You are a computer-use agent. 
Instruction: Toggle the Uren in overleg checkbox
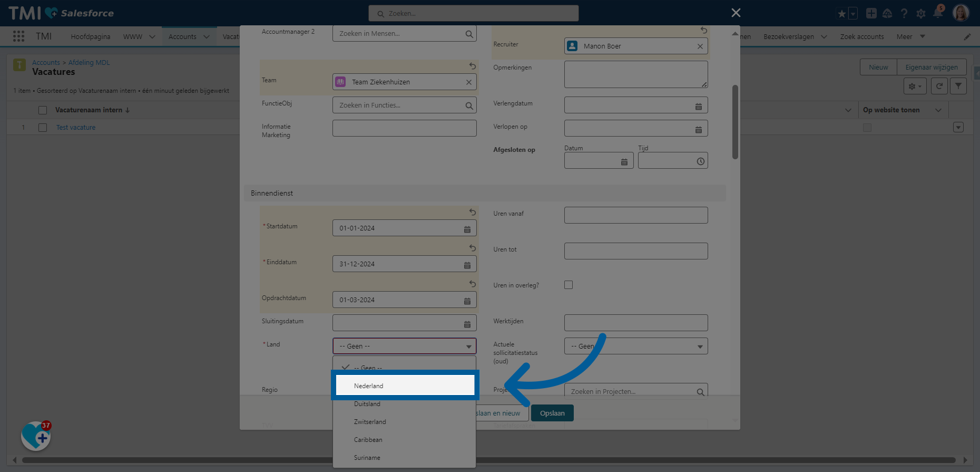(569, 285)
